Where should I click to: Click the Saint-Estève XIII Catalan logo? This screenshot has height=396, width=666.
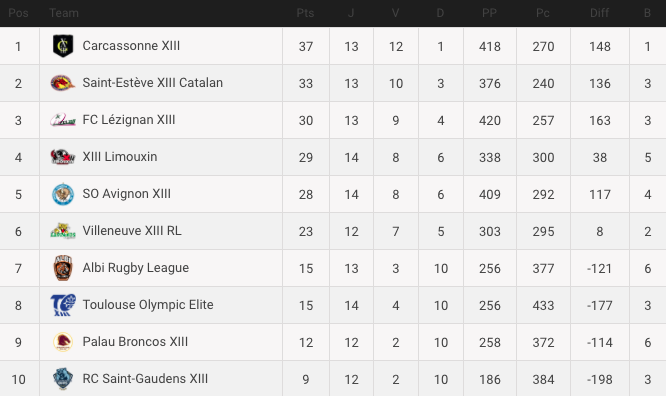click(63, 83)
